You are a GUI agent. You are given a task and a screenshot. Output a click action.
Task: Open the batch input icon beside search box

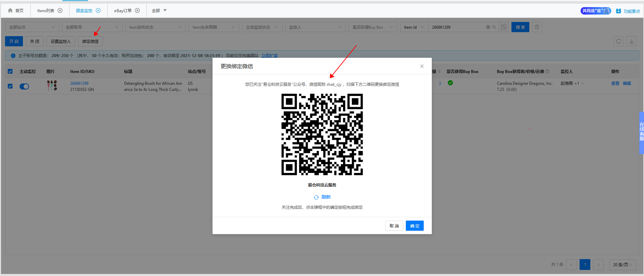tap(504, 27)
